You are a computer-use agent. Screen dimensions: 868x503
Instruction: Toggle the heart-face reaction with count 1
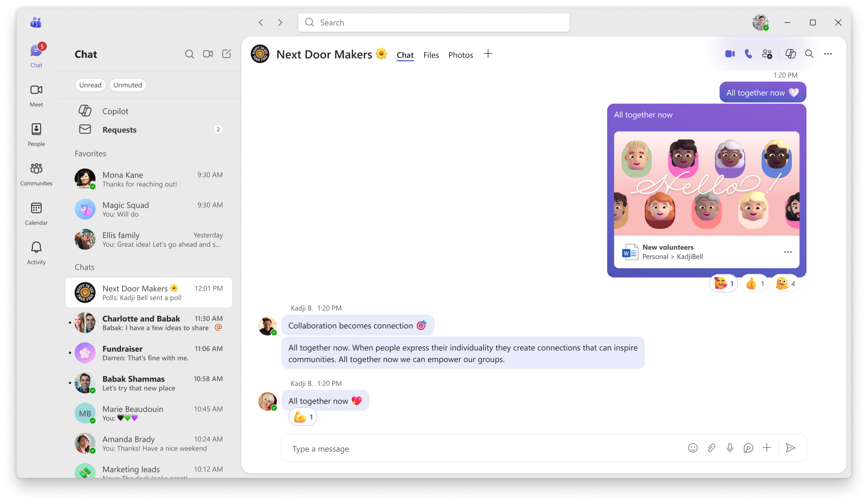pyautogui.click(x=723, y=284)
